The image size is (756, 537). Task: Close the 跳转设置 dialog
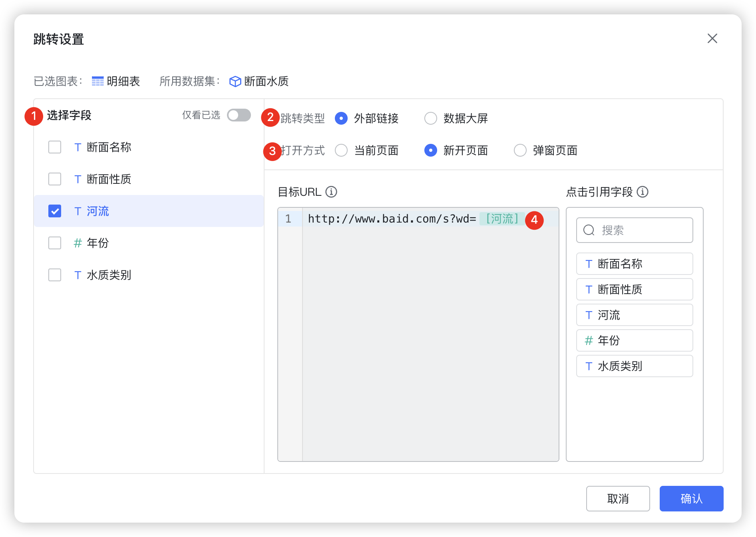point(712,38)
